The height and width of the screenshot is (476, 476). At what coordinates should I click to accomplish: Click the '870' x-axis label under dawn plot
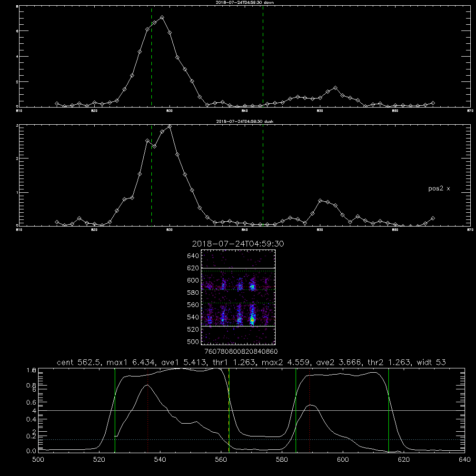470,111
